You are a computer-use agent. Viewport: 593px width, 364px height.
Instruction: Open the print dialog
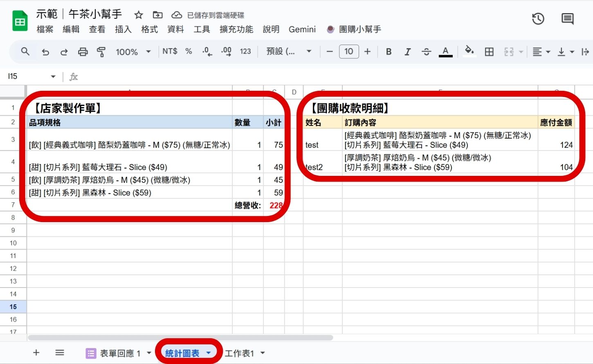pyautogui.click(x=83, y=52)
